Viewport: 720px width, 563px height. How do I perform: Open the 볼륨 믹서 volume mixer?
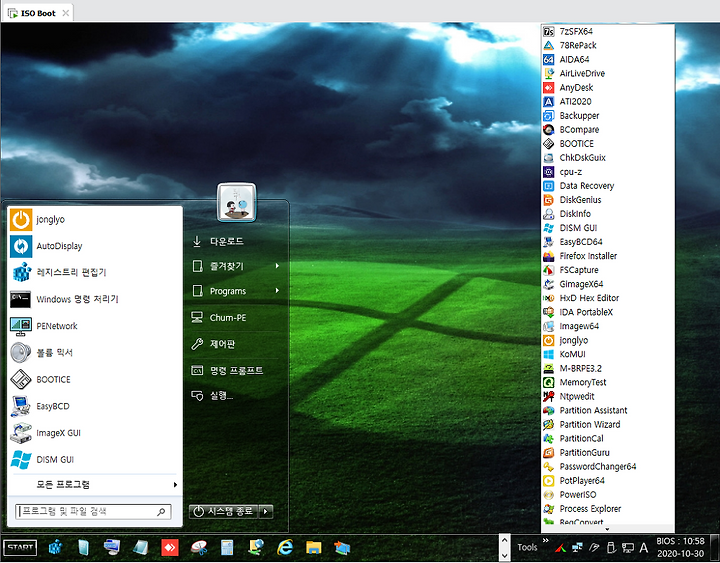click(x=95, y=353)
